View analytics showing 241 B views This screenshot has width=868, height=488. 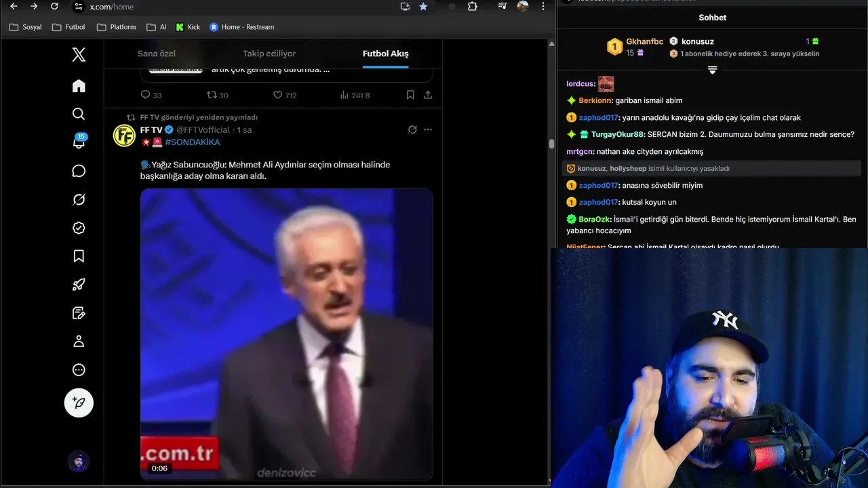354,96
